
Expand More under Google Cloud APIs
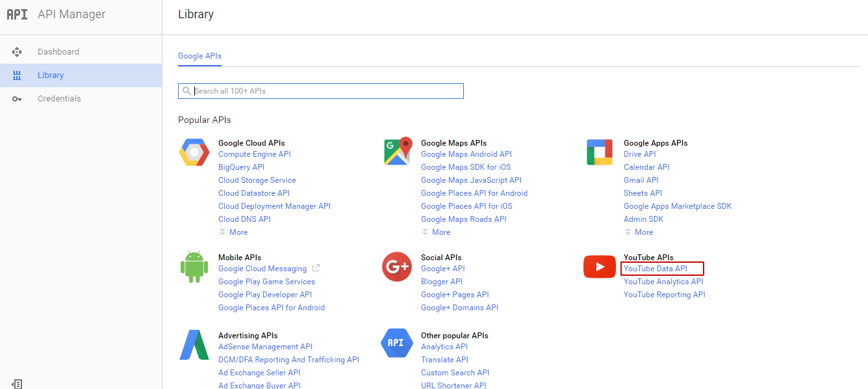[234, 232]
